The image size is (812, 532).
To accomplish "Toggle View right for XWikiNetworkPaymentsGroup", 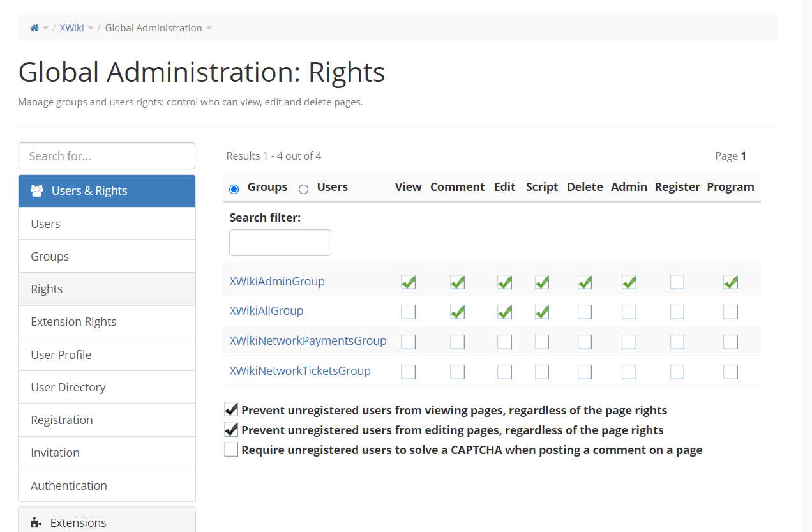I will [x=409, y=342].
